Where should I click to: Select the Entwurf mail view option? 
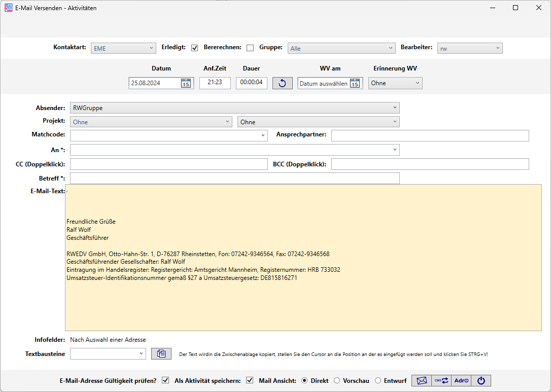378,380
